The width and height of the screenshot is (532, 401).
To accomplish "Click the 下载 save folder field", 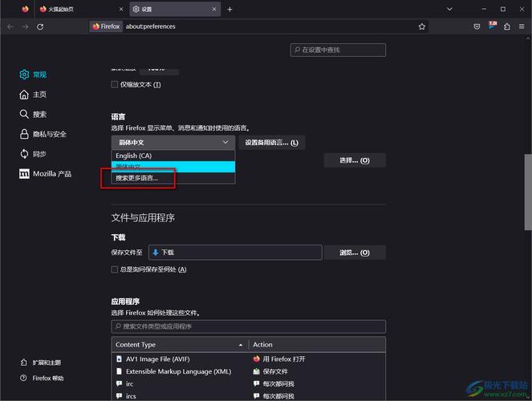I will [x=235, y=253].
